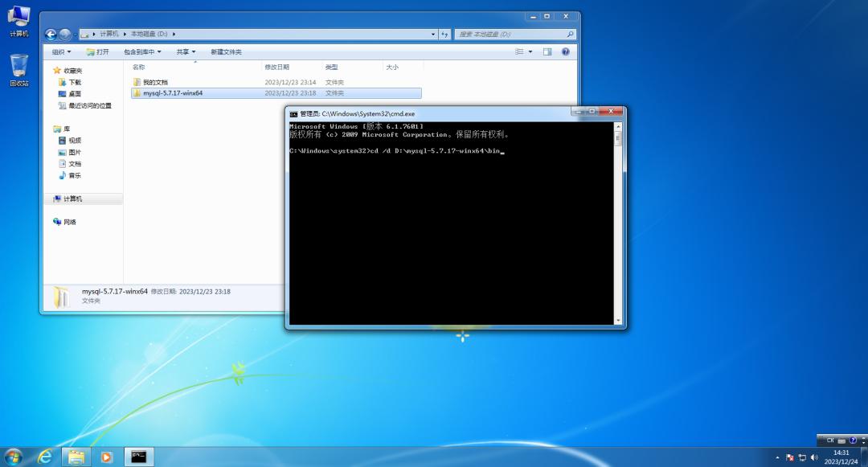Select 文档 library in navigation pane
The width and height of the screenshot is (868, 467).
pos(70,164)
